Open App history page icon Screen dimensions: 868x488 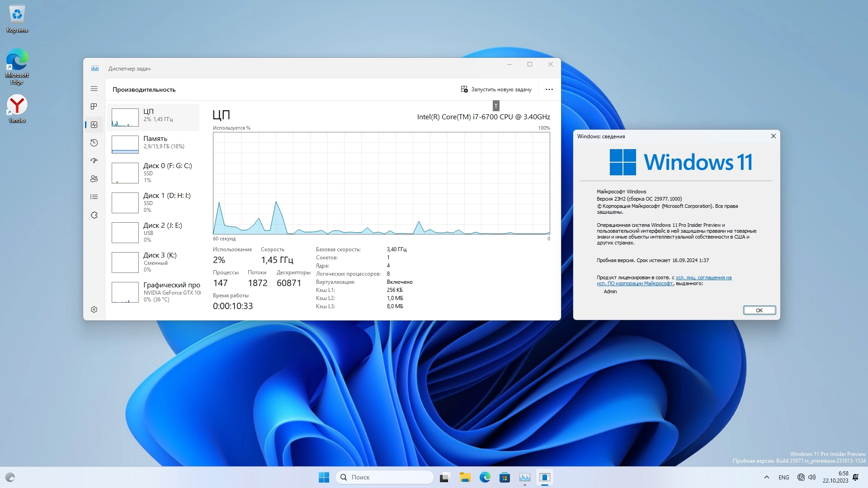pos(94,143)
